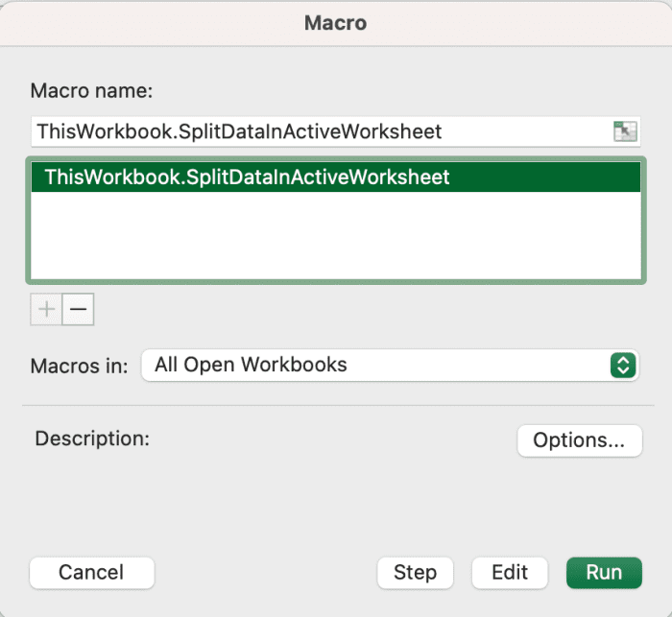The height and width of the screenshot is (617, 672).
Task: Click the Description: label
Action: [x=92, y=439]
